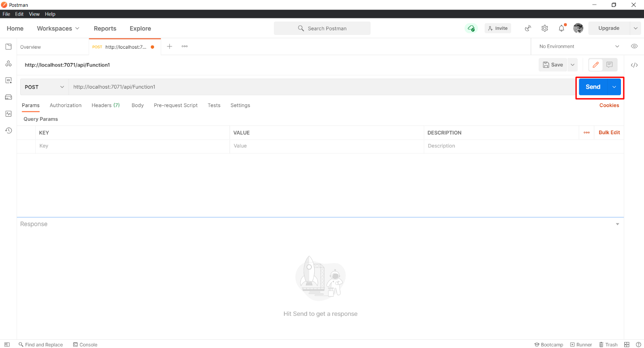The height and width of the screenshot is (348, 644).
Task: Switch to the Body tab
Action: pos(138,105)
